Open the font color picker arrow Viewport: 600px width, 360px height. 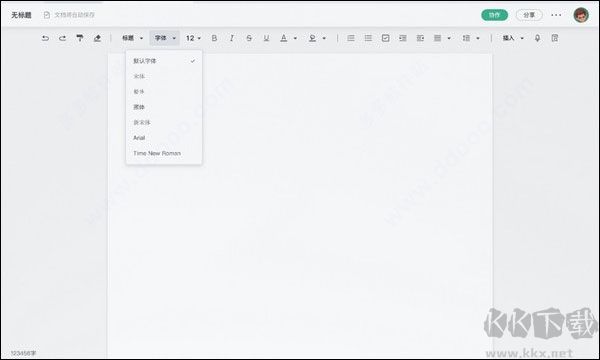tap(295, 38)
